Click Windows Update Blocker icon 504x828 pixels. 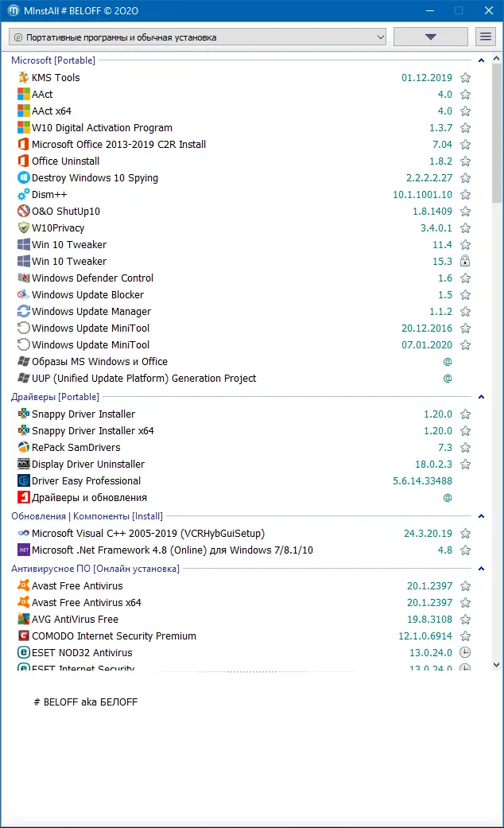coord(24,294)
